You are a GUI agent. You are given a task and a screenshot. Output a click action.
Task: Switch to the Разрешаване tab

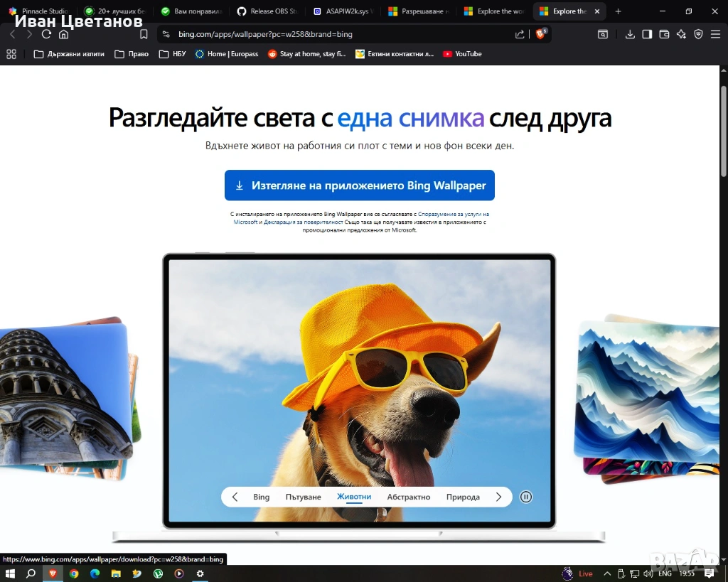click(419, 11)
